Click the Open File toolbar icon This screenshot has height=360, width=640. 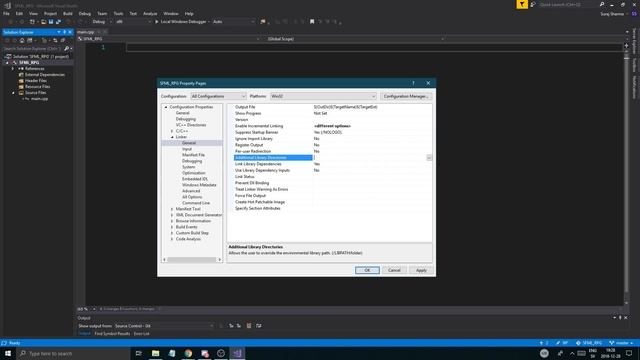[43, 22]
